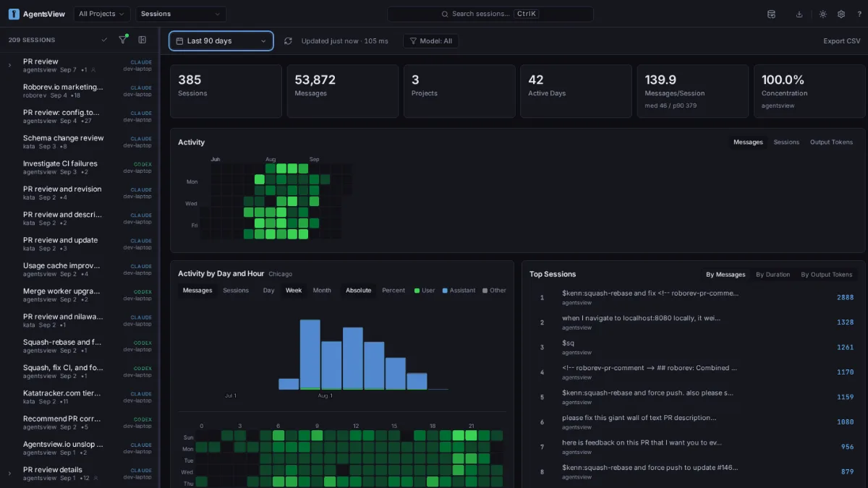Click the AgentsView logo icon
This screenshot has width=868, height=488.
[14, 14]
